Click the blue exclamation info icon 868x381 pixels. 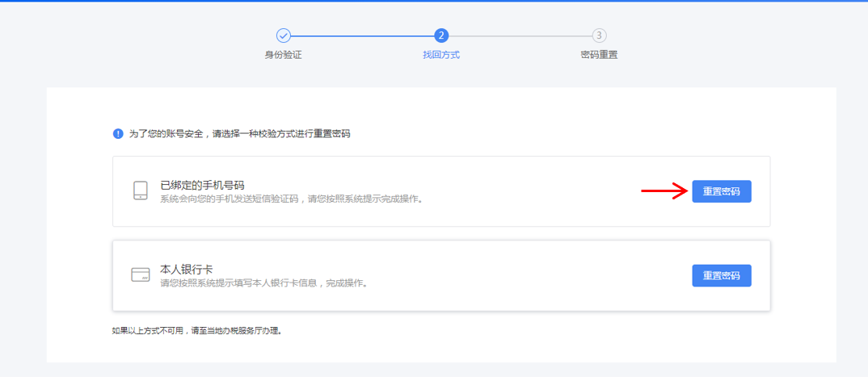click(118, 134)
